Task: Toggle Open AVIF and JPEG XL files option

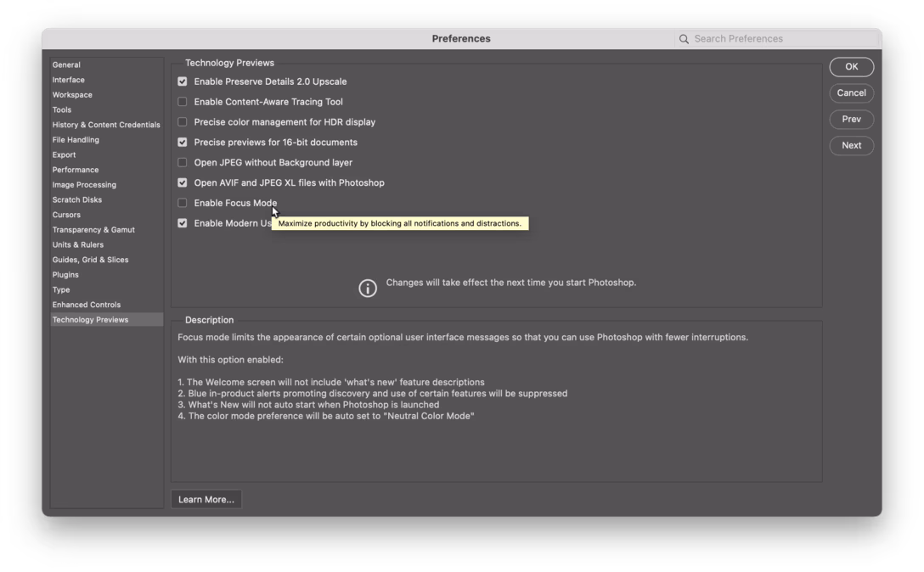Action: [183, 182]
